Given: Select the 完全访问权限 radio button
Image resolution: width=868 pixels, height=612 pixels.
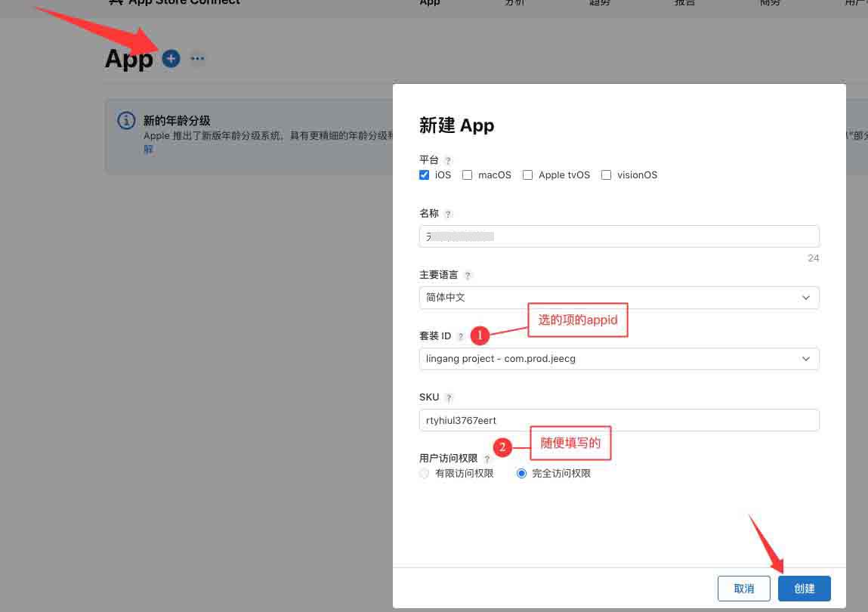Looking at the screenshot, I should [x=521, y=473].
